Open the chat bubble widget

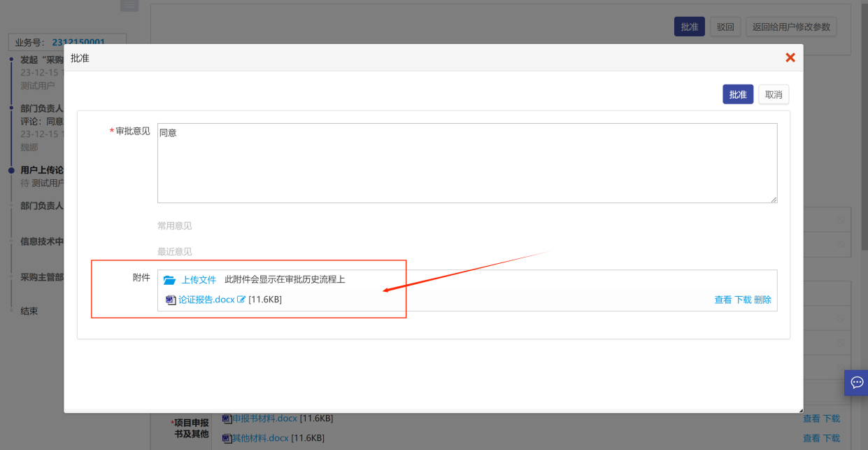[x=856, y=382]
